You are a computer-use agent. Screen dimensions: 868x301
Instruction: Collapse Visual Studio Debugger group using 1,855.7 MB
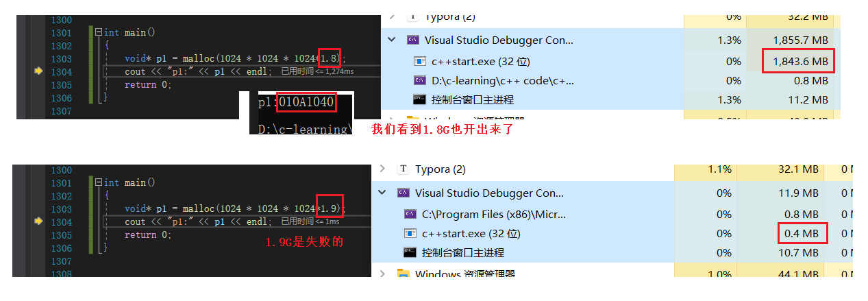392,40
